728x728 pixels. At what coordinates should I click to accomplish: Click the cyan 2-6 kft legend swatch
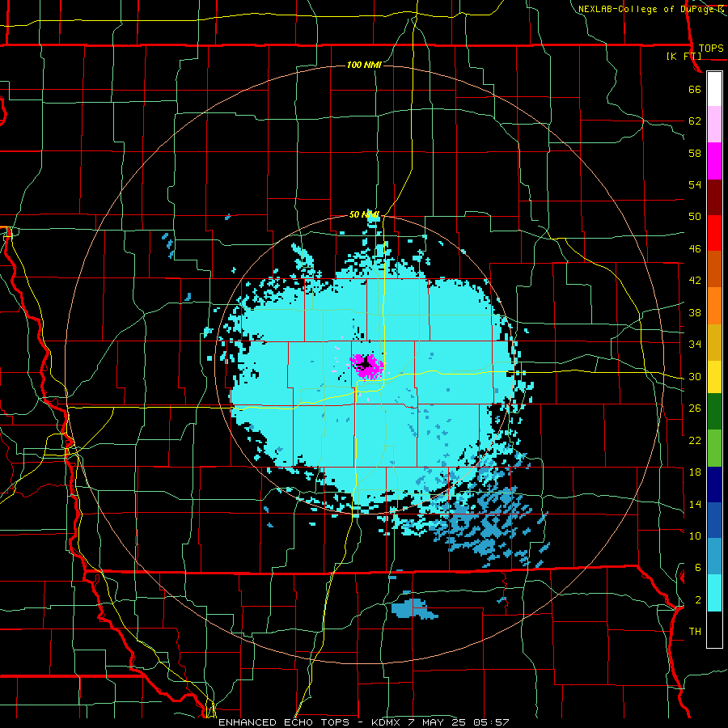click(x=714, y=593)
